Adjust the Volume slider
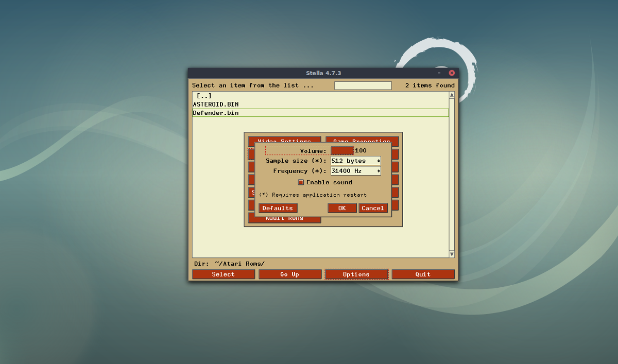 (x=342, y=151)
